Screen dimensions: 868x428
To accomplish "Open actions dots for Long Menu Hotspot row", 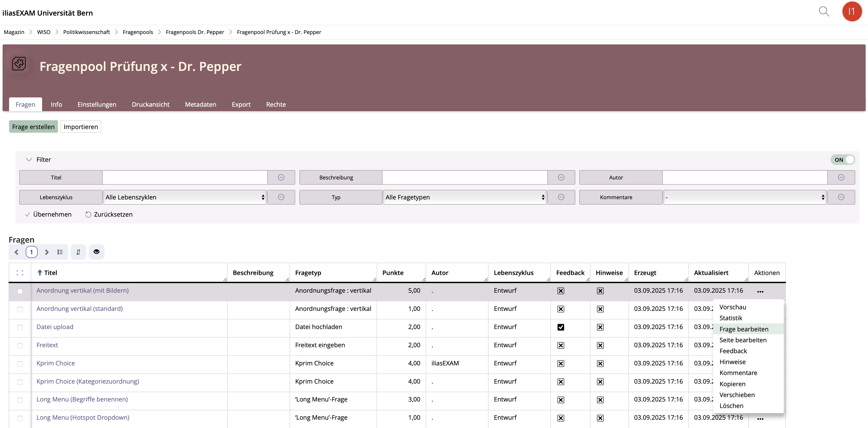I will coord(760,419).
